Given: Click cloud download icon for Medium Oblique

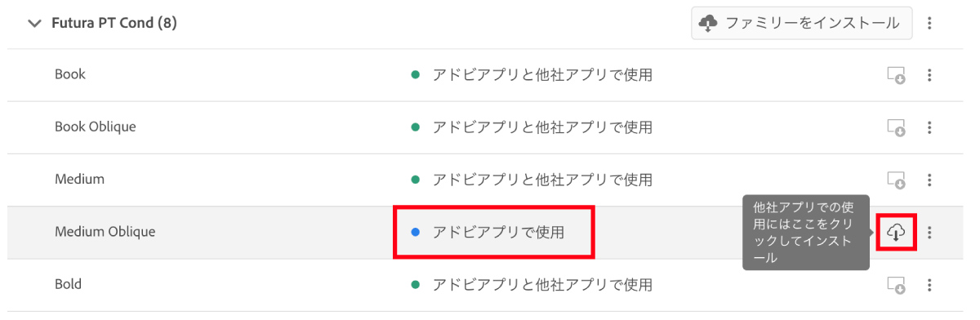Looking at the screenshot, I should click(x=896, y=233).
